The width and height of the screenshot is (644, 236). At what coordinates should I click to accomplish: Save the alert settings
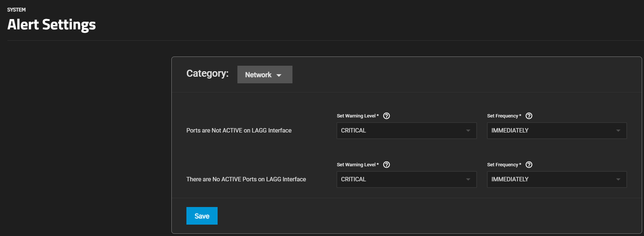coord(202,216)
